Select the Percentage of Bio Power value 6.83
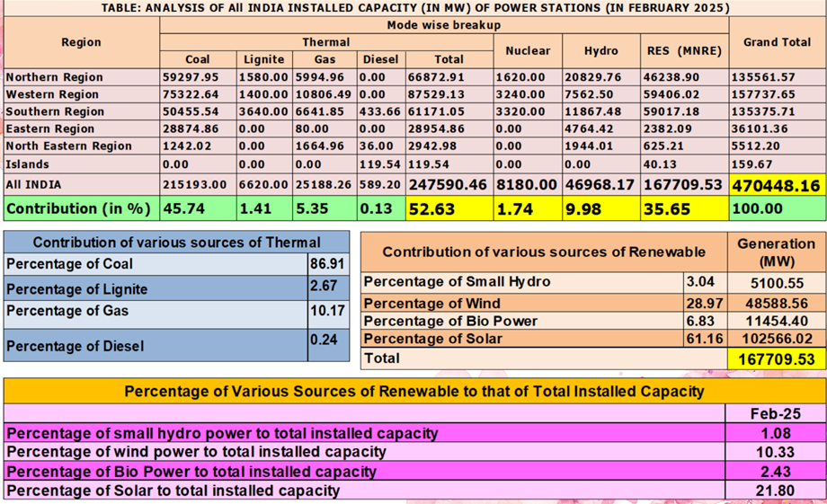827x504 pixels. (695, 321)
